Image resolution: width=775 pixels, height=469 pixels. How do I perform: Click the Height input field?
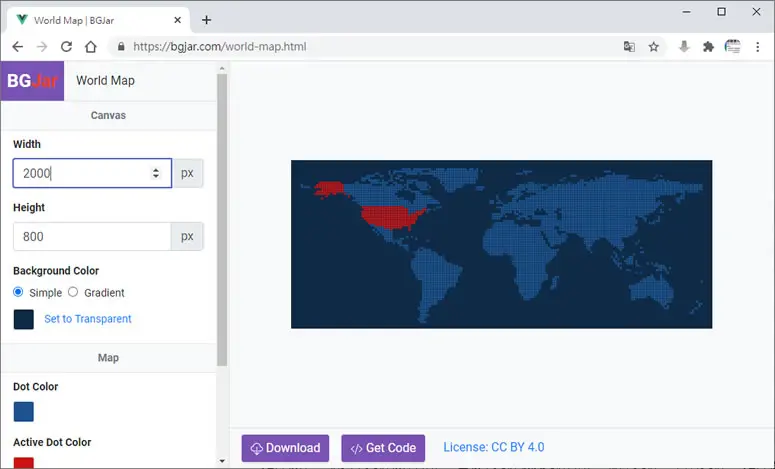92,236
